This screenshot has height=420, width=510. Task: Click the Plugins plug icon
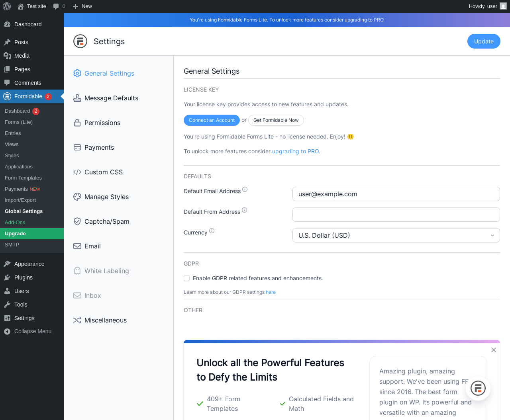click(x=7, y=277)
